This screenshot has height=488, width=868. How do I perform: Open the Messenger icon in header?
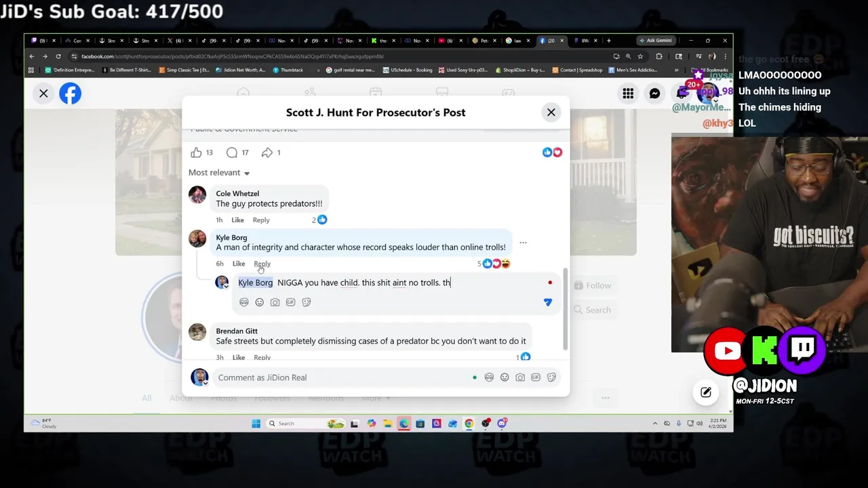point(654,94)
